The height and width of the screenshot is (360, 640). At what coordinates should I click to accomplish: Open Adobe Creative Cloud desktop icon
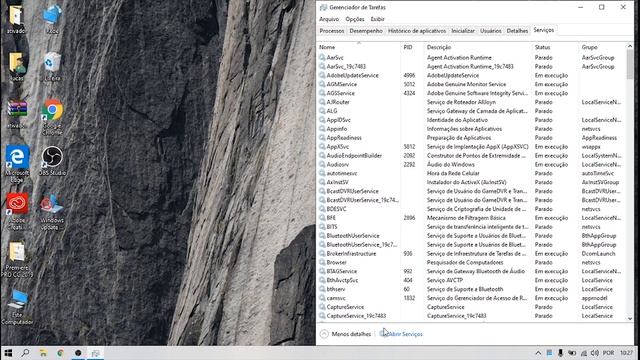coord(17,211)
